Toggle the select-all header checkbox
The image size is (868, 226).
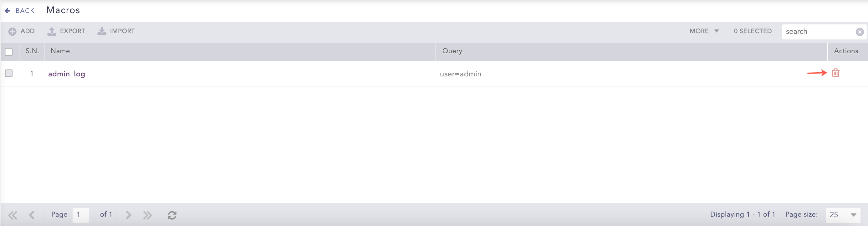[x=9, y=52]
